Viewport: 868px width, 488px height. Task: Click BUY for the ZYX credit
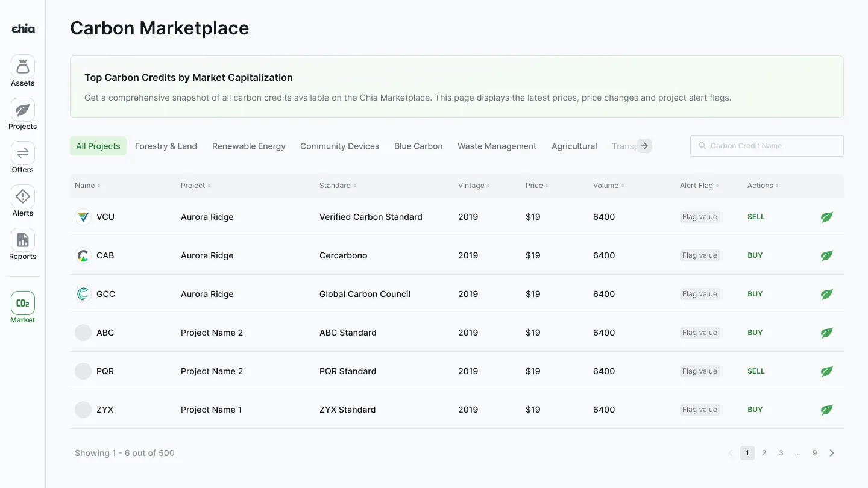click(x=755, y=410)
